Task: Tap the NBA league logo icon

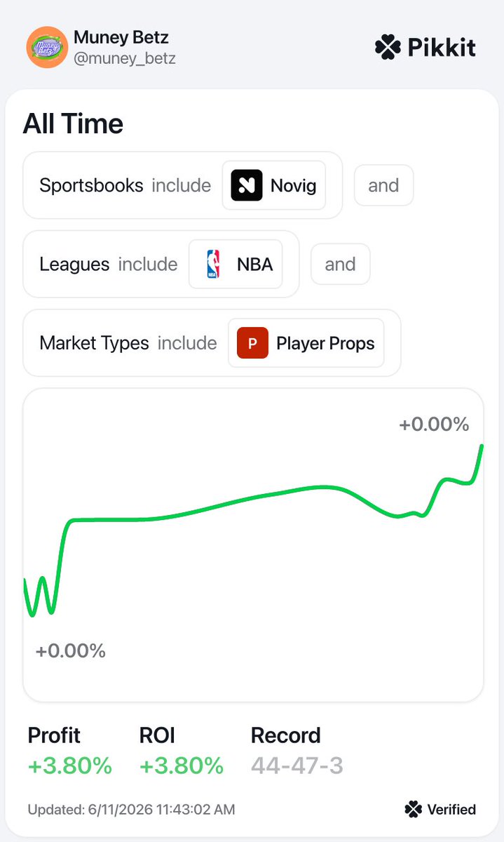Action: point(213,265)
